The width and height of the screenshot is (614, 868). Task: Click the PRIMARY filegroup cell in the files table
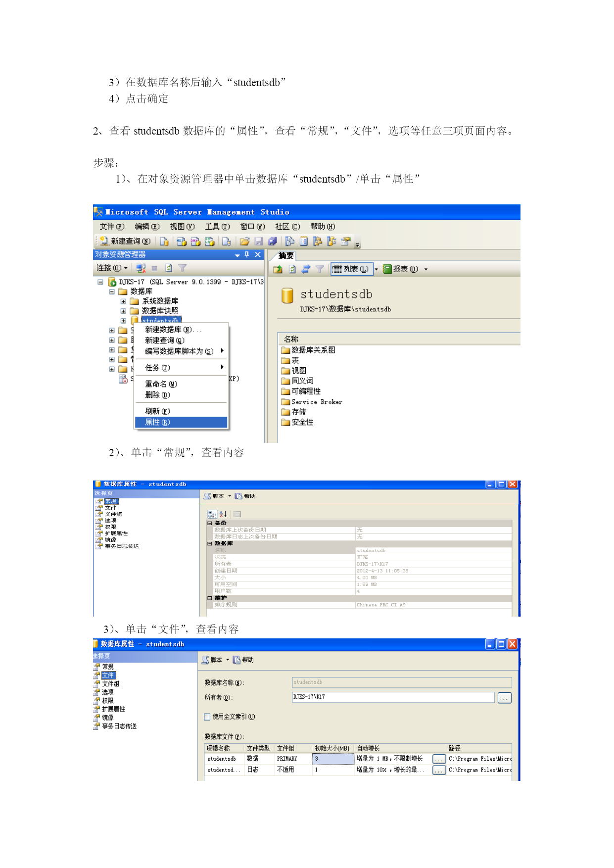(293, 759)
